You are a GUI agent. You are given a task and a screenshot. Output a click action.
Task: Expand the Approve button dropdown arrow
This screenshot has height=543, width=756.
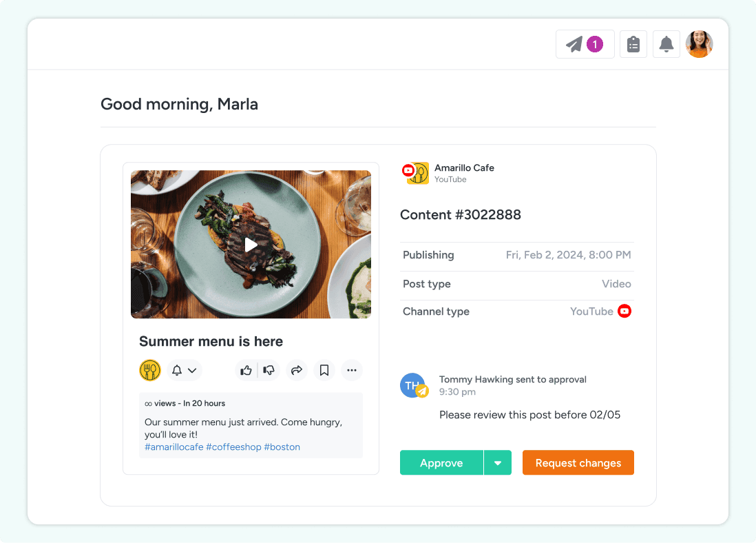498,463
